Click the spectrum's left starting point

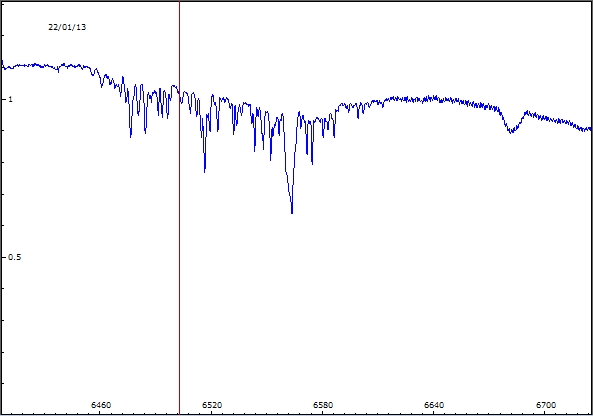click(x=2, y=62)
